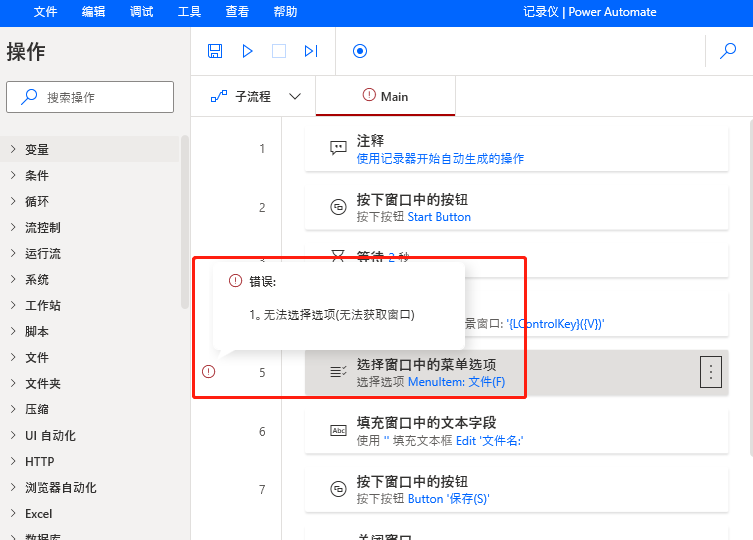
Task: Run next action with step icon
Action: pos(311,51)
